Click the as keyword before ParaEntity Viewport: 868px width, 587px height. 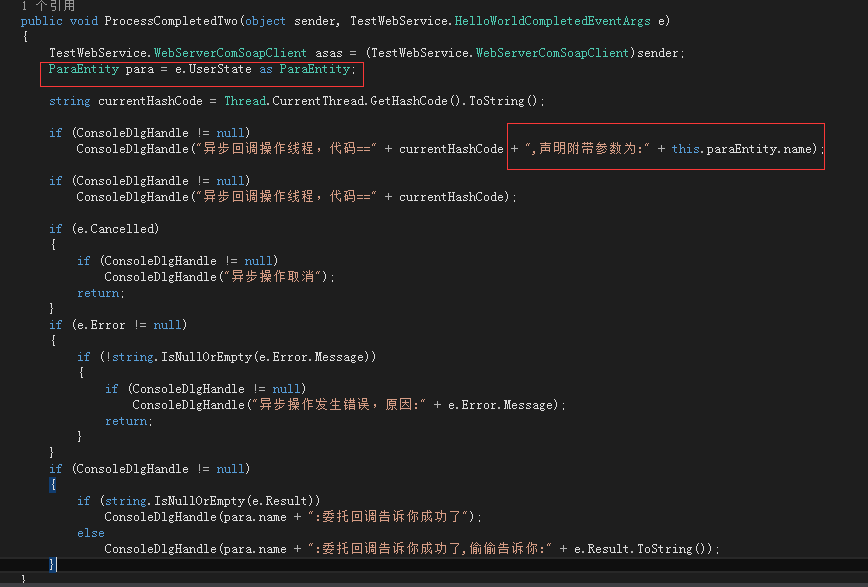[x=266, y=69]
